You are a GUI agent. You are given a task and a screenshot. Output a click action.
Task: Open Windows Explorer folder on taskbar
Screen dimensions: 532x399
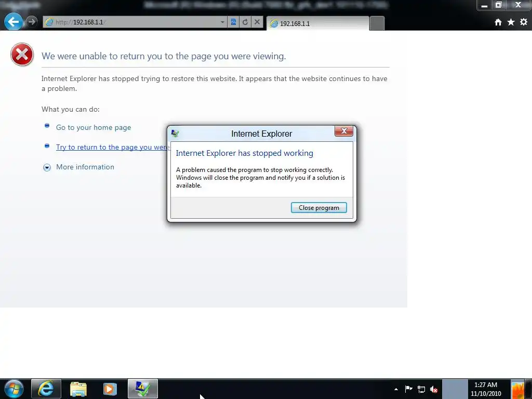click(x=78, y=389)
